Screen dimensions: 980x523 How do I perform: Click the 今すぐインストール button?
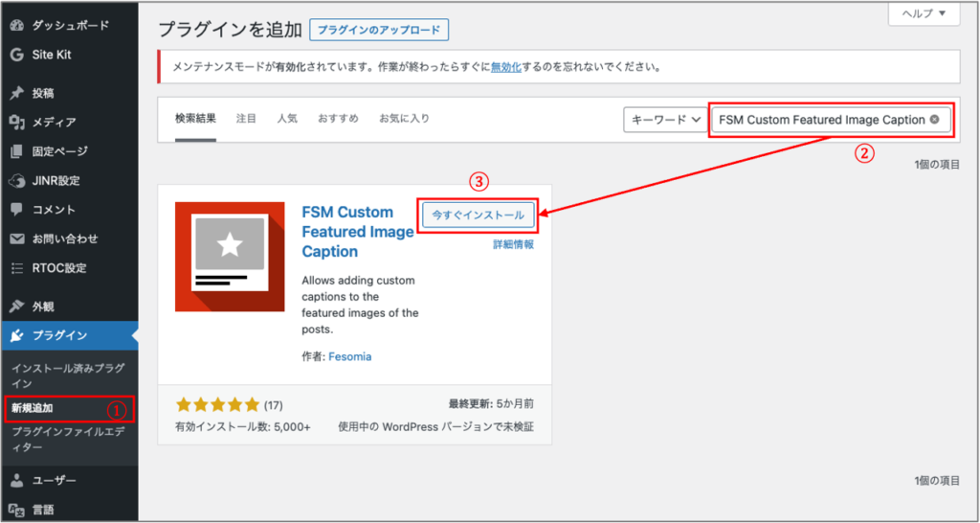tap(479, 215)
